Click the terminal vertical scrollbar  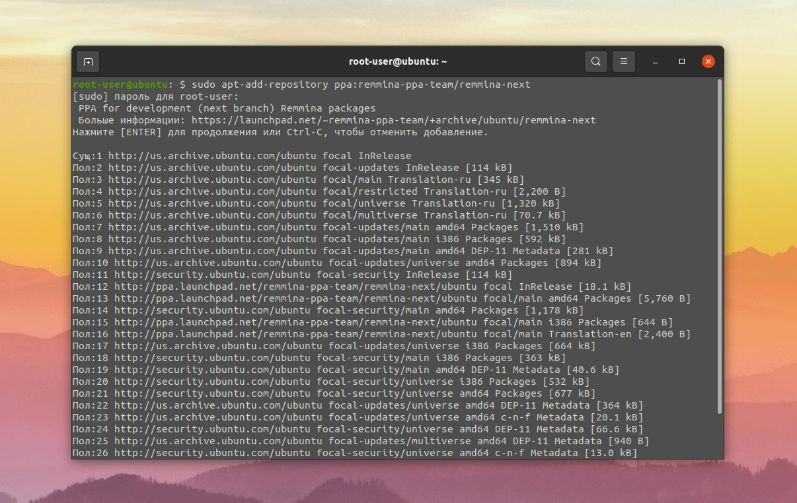tap(720, 246)
